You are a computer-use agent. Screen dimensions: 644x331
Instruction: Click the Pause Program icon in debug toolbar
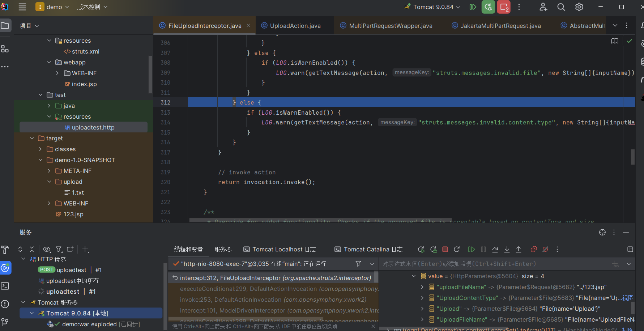tap(483, 249)
